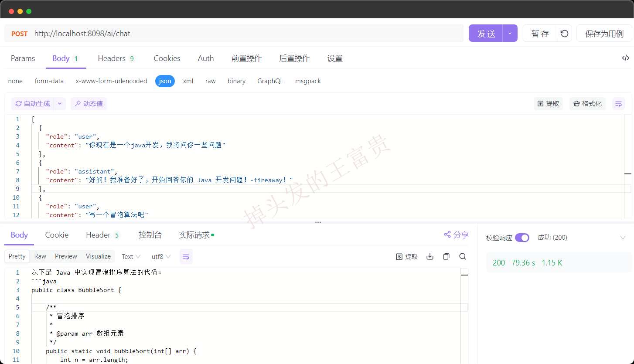Click the download response icon
The height and width of the screenshot is (364, 634).
430,256
